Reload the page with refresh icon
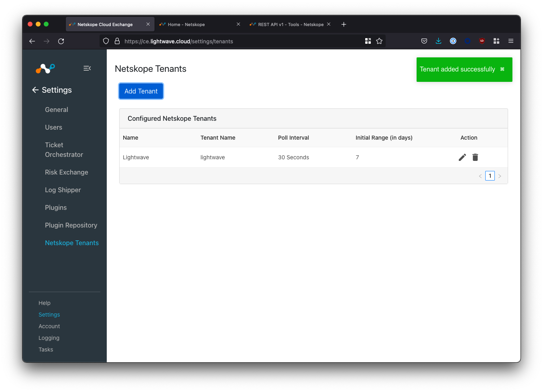Screen dimensions: 543x392 pos(61,41)
